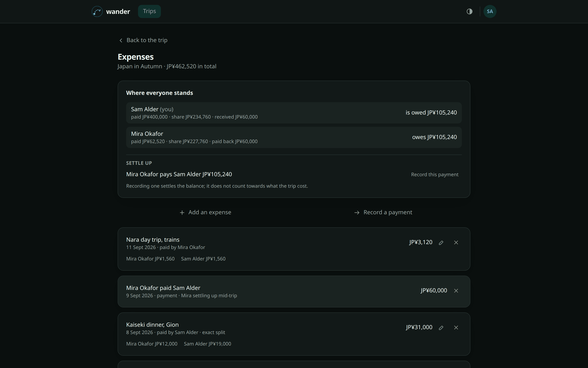Click 'Mira Okafor paid Sam Alder' title
The height and width of the screenshot is (368, 588).
[163, 288]
